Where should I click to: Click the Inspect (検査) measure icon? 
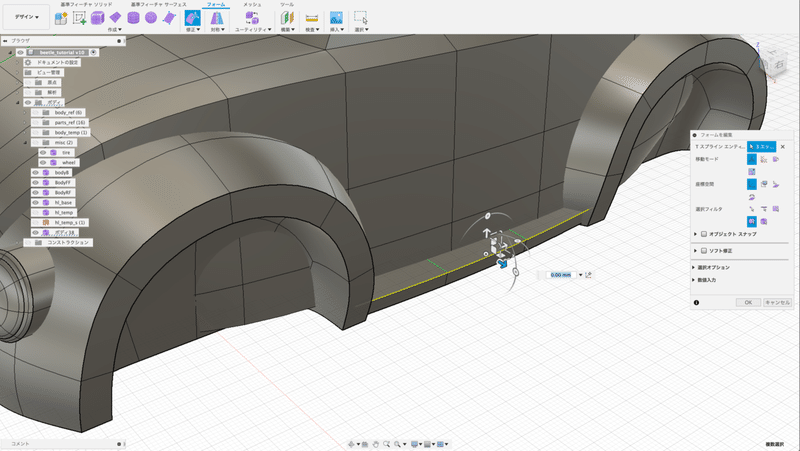point(311,18)
